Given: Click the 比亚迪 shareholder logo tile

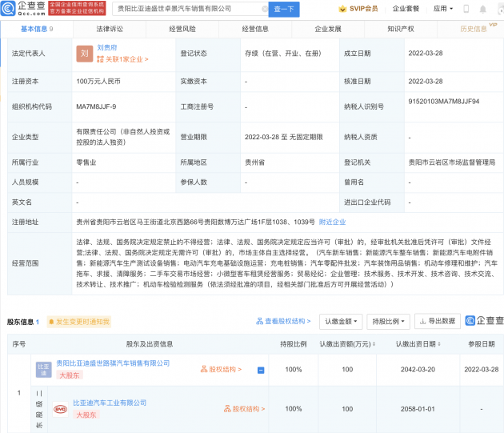Looking at the screenshot, I should coord(44,370).
